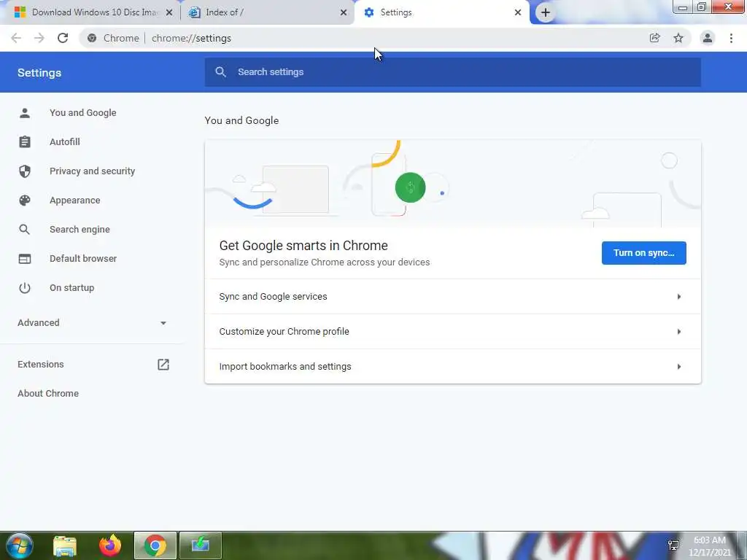Open Autofill settings section
Viewport: 747px width, 560px height.
coord(65,142)
